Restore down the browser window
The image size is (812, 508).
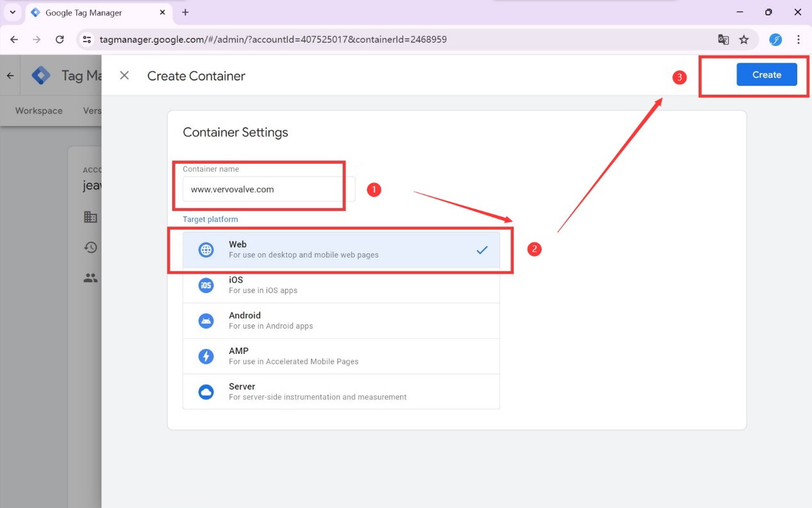(x=768, y=12)
